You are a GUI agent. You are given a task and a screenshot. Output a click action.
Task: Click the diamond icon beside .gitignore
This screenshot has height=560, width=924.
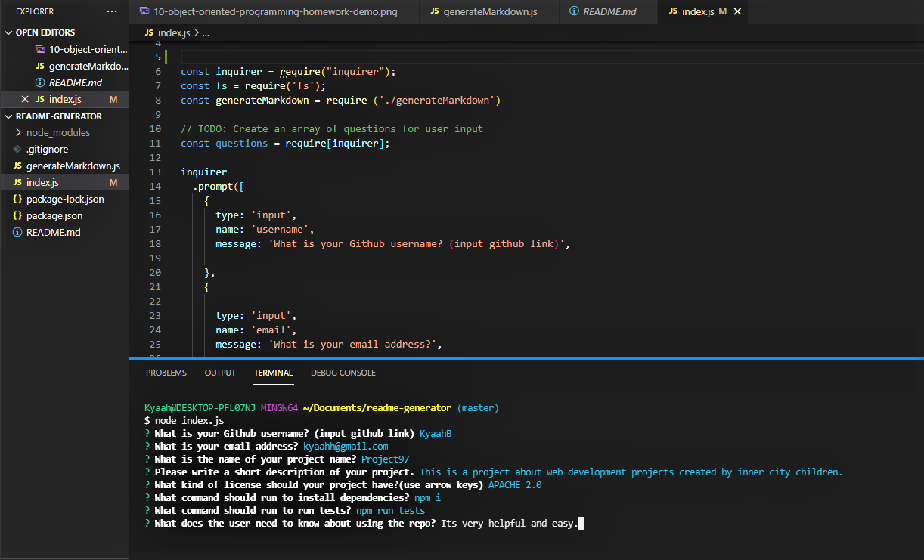tap(17, 149)
